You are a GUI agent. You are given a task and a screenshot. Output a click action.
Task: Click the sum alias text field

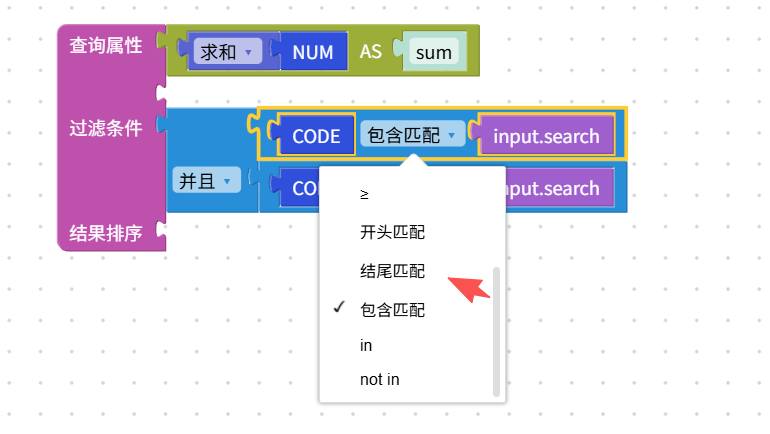click(x=433, y=52)
